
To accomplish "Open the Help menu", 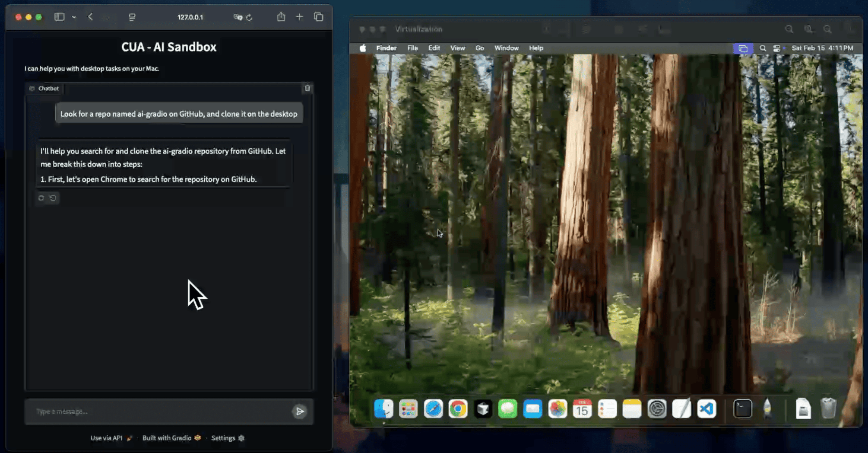I will (x=536, y=48).
